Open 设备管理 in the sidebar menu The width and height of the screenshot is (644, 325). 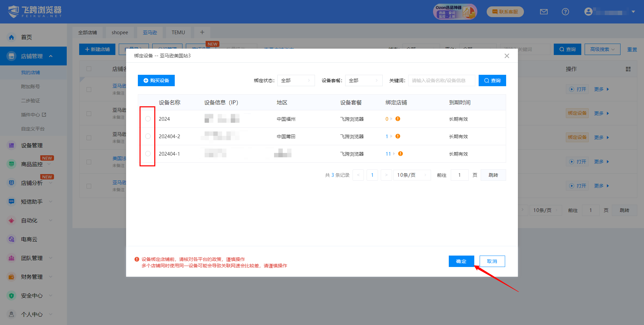[32, 145]
